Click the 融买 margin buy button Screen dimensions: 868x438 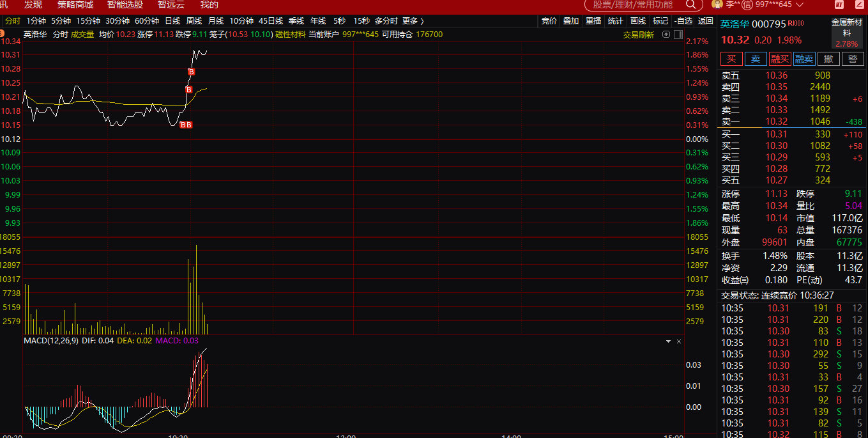(780, 59)
